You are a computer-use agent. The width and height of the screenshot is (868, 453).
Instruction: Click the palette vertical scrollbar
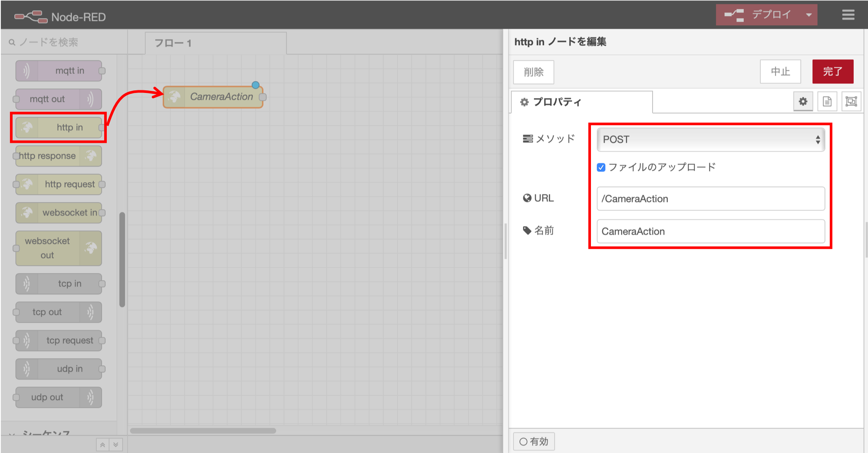click(122, 260)
